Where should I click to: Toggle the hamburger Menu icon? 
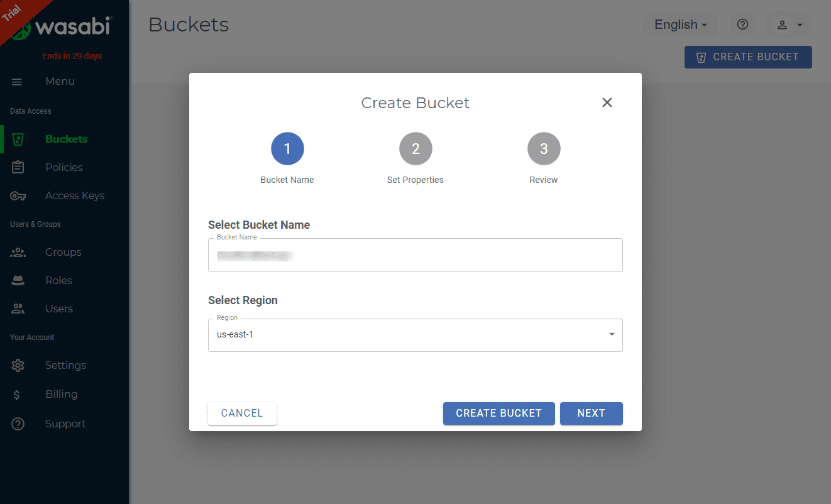click(17, 82)
